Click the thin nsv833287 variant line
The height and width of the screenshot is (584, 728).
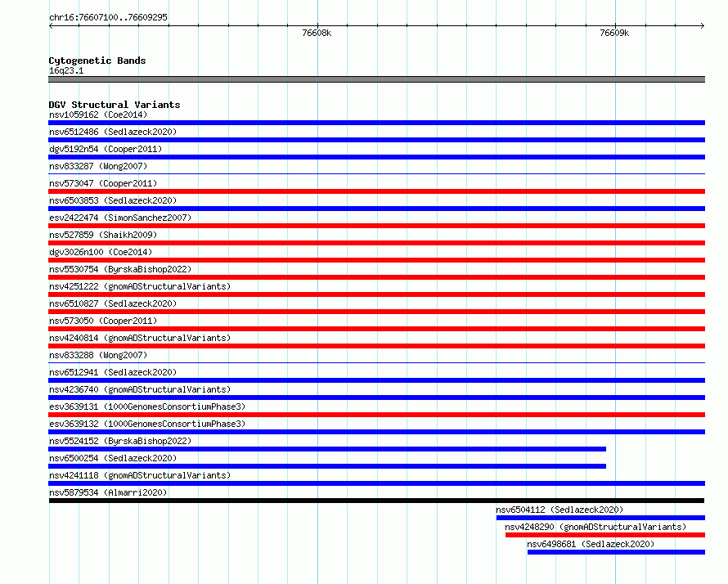[376, 174]
